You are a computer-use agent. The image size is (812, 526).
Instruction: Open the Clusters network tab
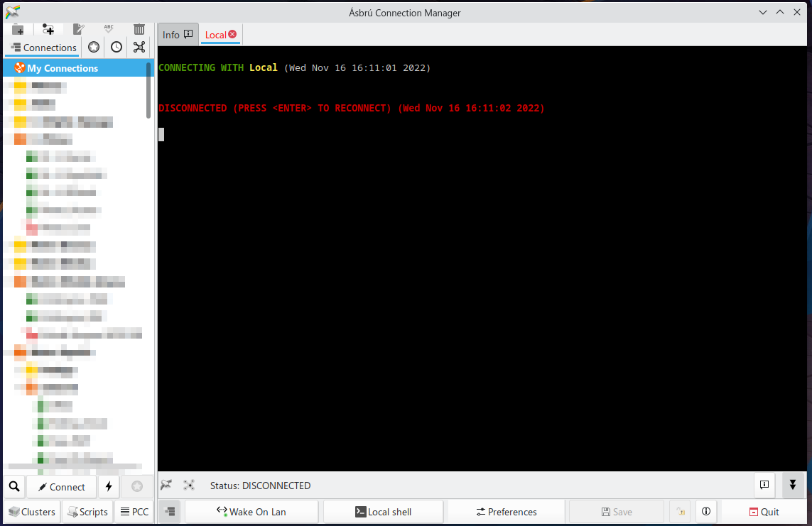pos(139,48)
